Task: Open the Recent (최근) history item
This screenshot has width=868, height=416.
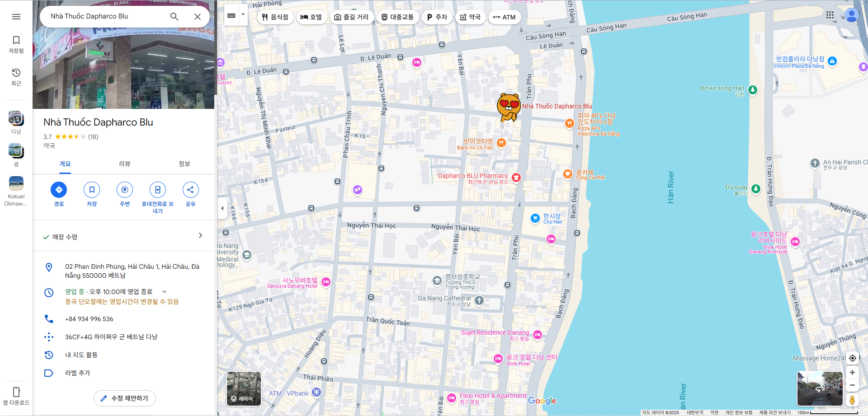Action: (x=16, y=77)
